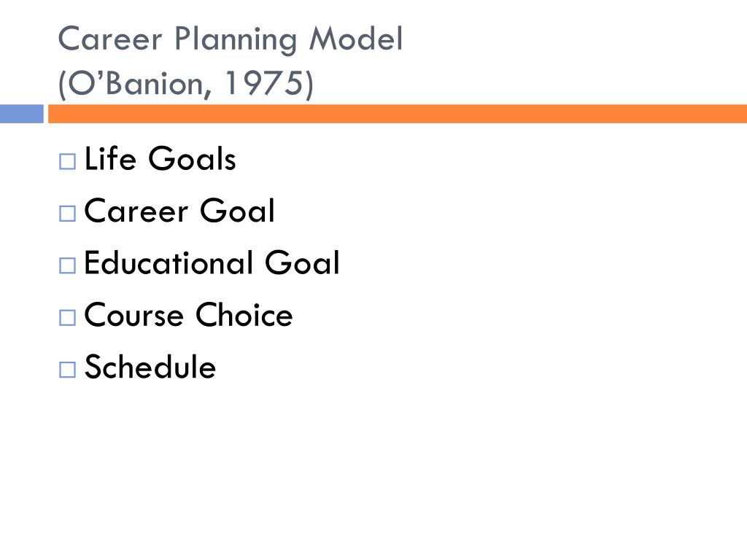Click the (O'Banion, 1975) subtitle line
747x560 pixels.
click(186, 84)
